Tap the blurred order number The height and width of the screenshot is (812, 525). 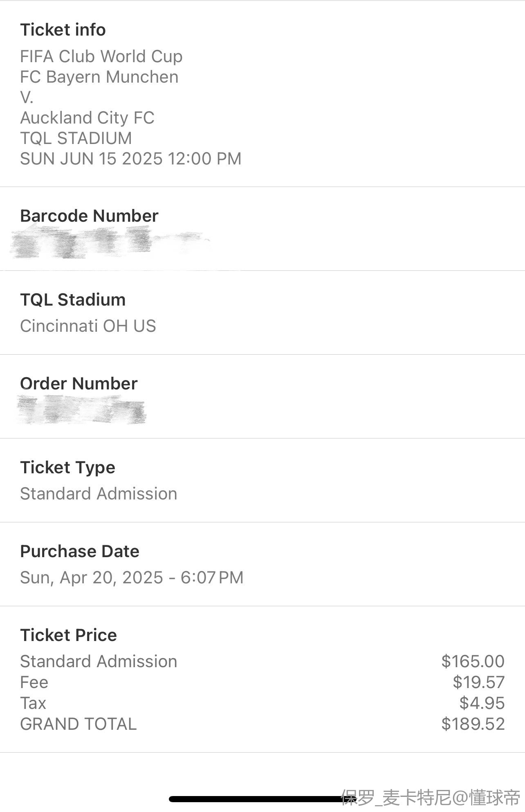(81, 409)
